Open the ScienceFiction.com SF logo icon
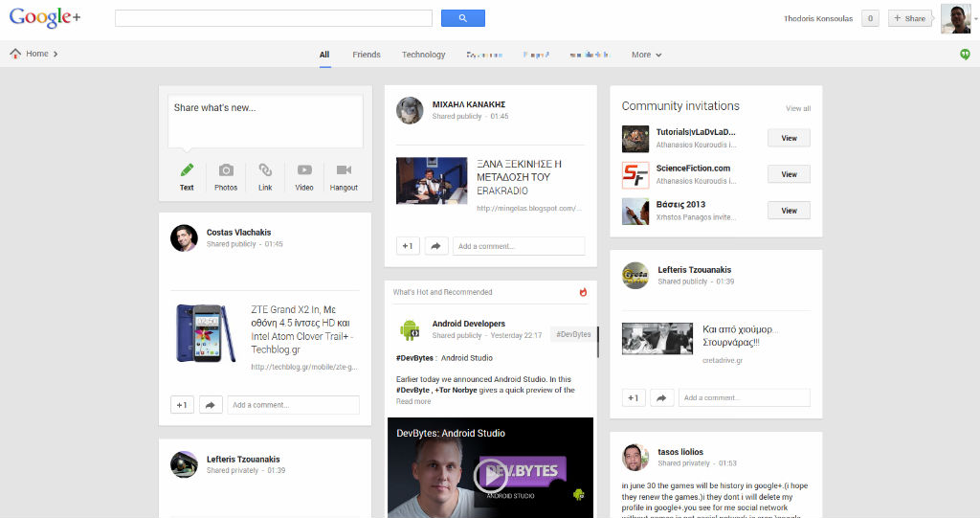Viewport: 980px width, 518px height. [x=635, y=175]
